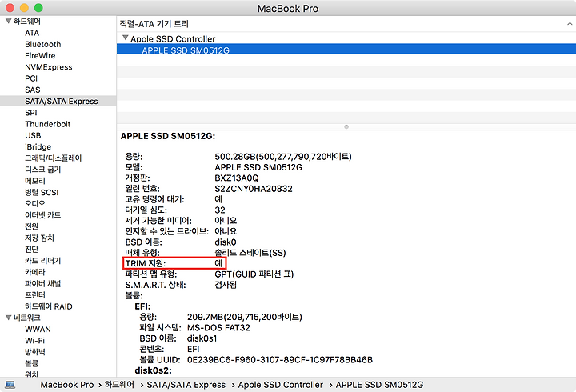Click the MS-DOS FAT32 file system value

218,328
